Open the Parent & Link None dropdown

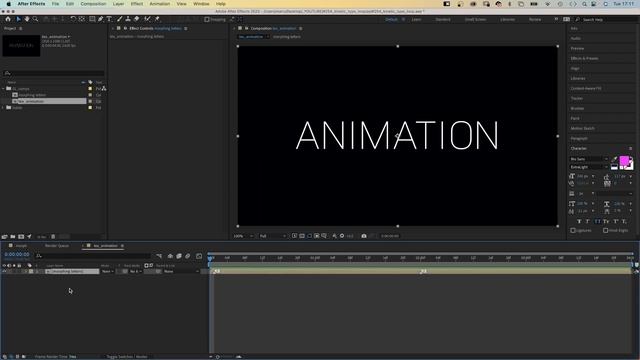pyautogui.click(x=182, y=271)
